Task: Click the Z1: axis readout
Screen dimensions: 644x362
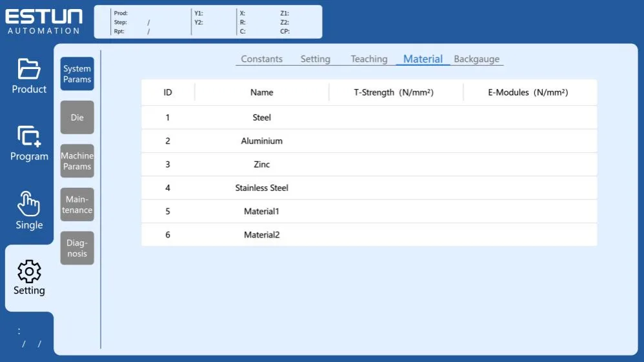Action: pos(285,13)
